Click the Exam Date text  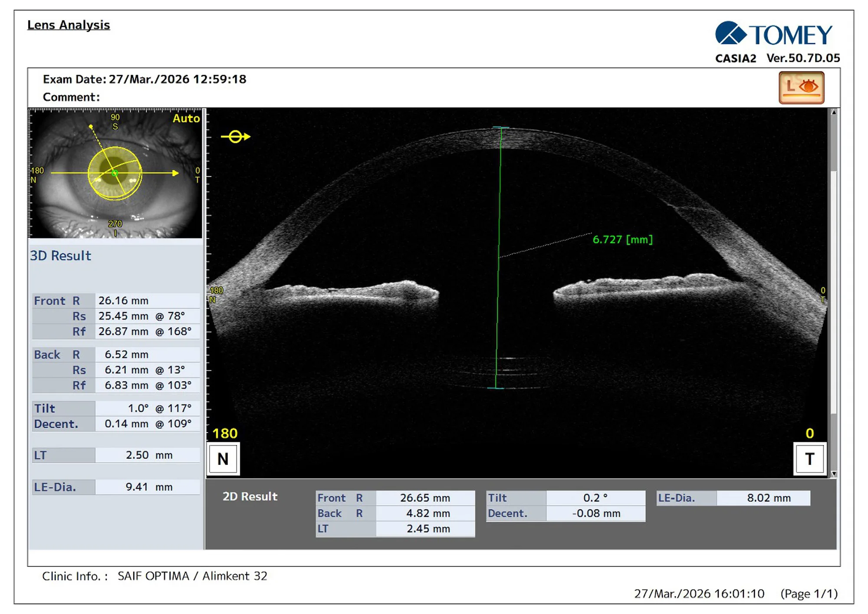tap(145, 79)
